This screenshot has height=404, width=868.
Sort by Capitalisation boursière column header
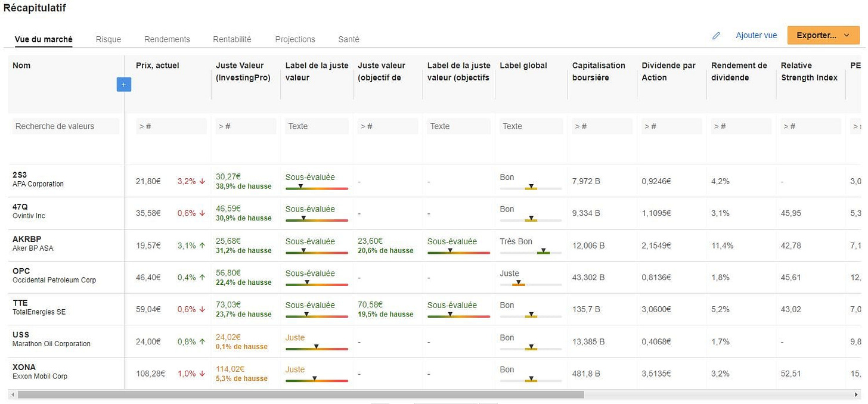[x=599, y=72]
